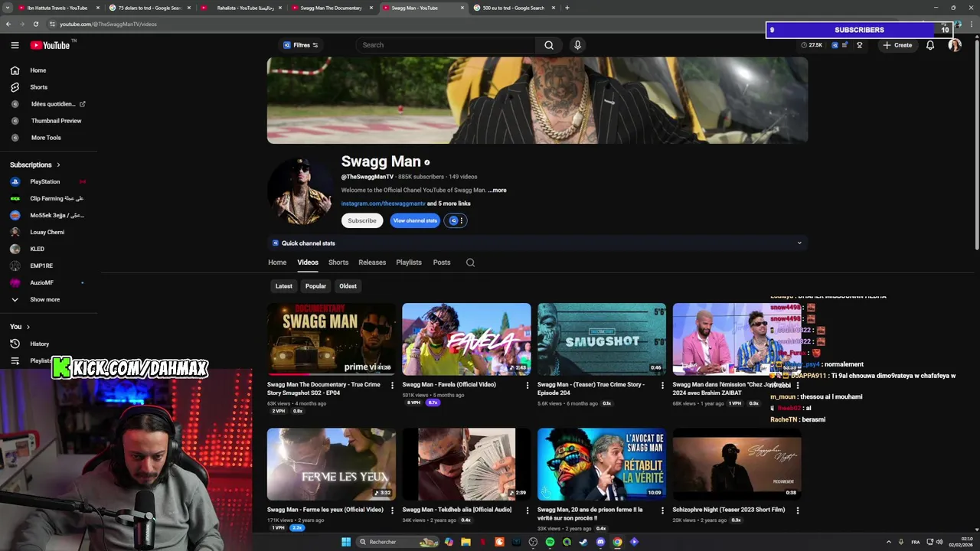
Task: Select the Popular sort chip
Action: pyautogui.click(x=315, y=286)
